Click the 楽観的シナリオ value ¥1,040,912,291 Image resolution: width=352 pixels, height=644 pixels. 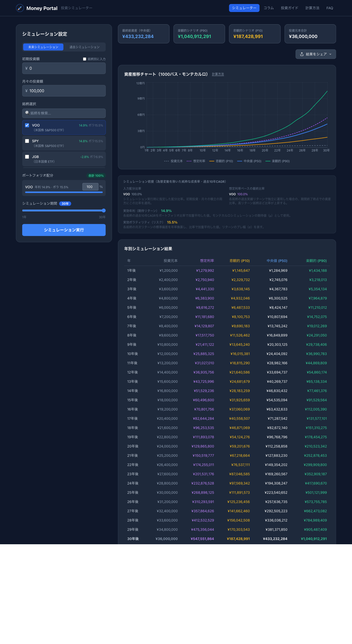194,36
